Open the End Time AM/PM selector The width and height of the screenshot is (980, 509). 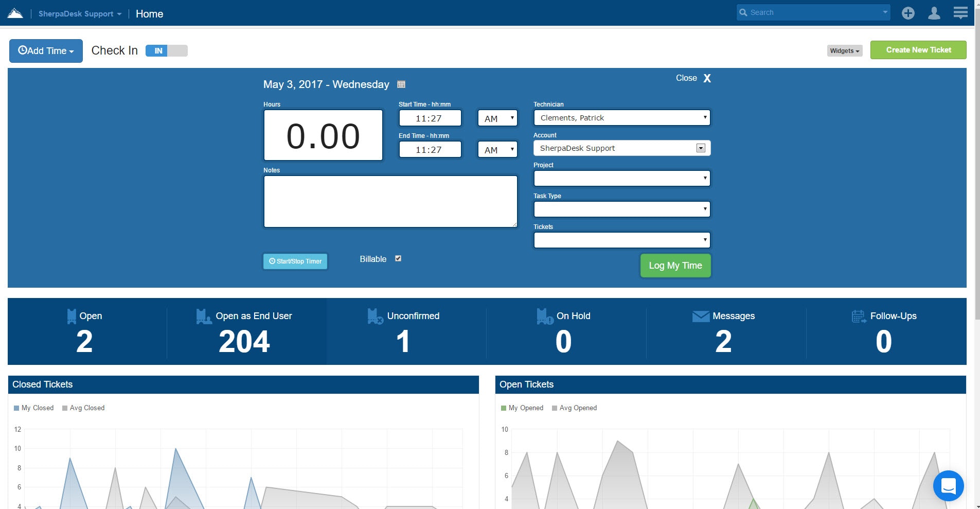(497, 149)
